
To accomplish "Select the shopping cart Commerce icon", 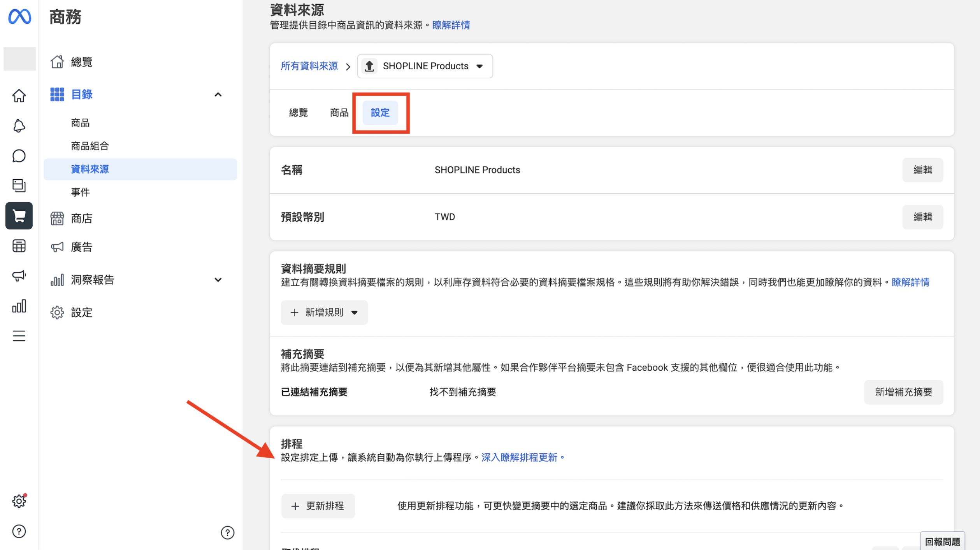I will (19, 215).
